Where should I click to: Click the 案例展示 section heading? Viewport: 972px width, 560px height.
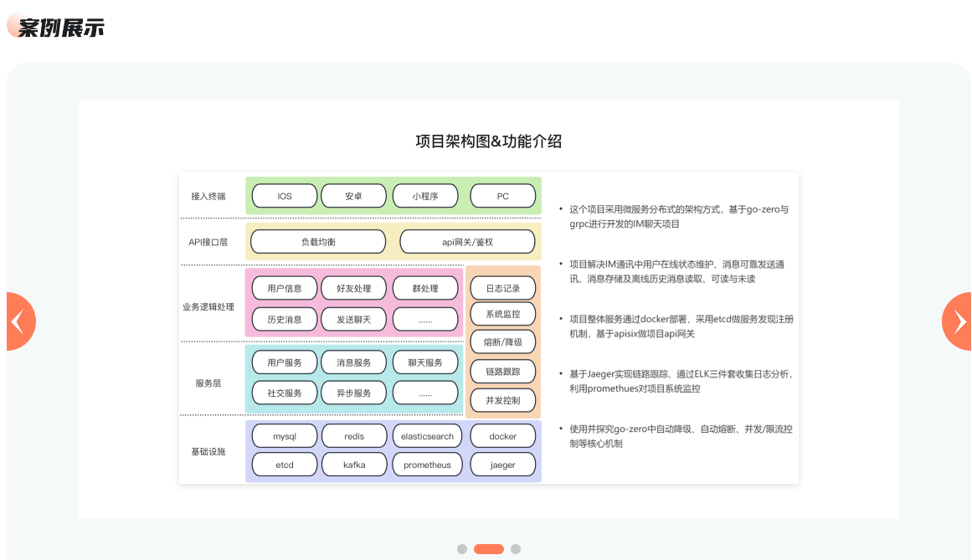point(60,28)
